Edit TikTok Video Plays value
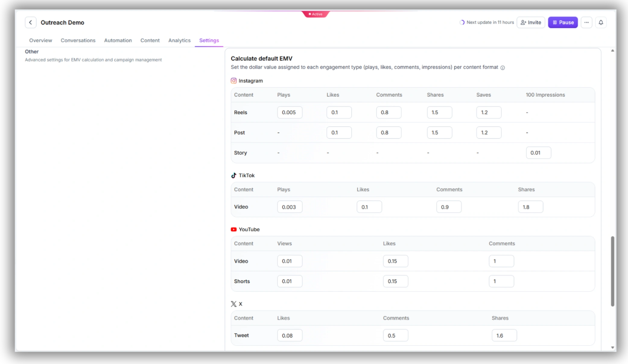 pos(290,207)
